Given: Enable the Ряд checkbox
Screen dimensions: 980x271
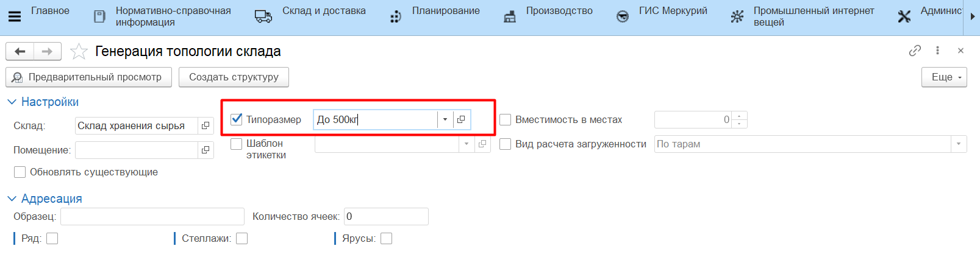Looking at the screenshot, I should pyautogui.click(x=52, y=239).
